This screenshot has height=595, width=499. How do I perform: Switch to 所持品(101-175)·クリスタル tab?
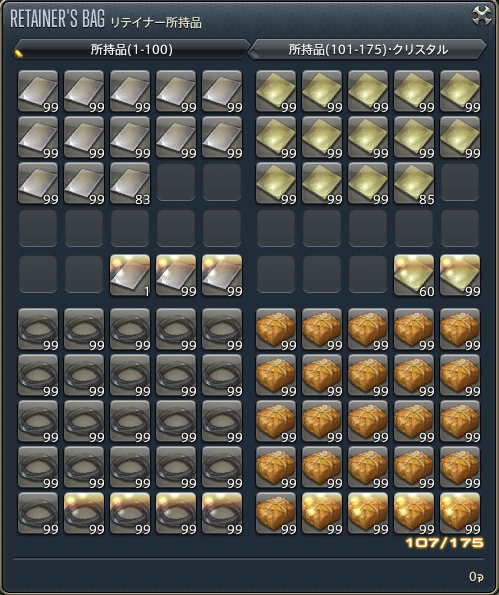[367, 49]
